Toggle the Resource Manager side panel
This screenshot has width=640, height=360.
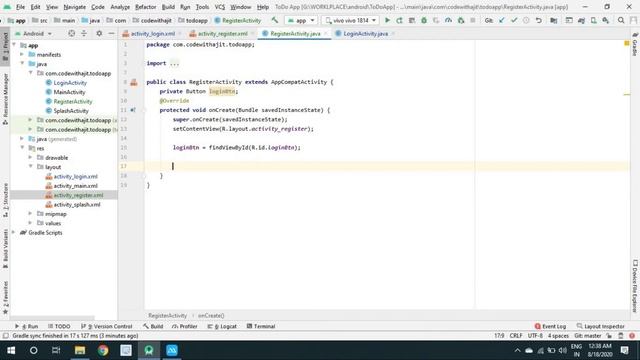coord(5,99)
